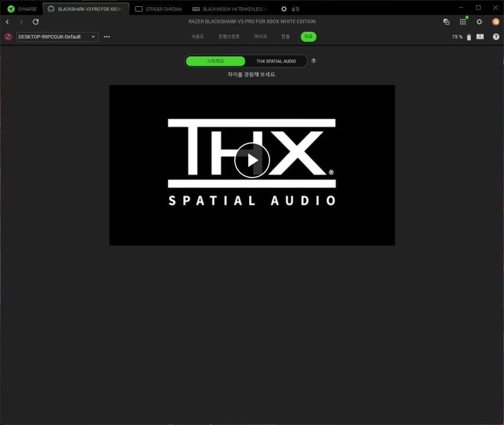Open the modules grid icon

pos(463,22)
